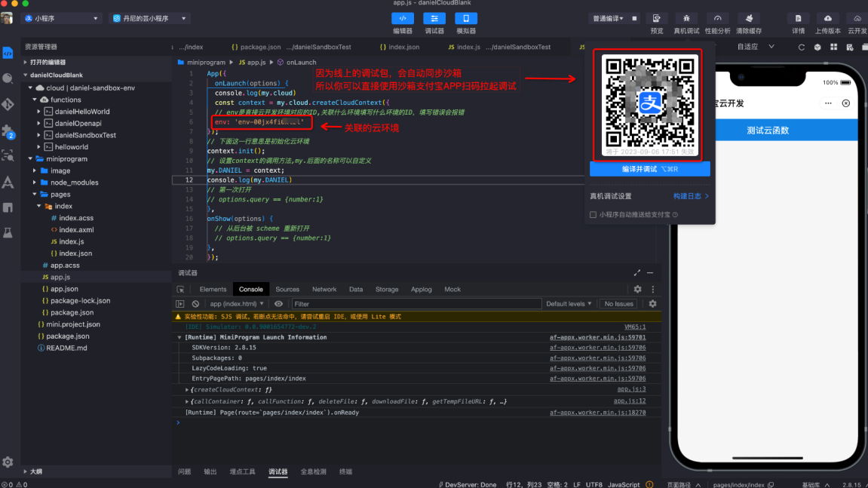Image resolution: width=868 pixels, height=488 pixels.
Task: Click the 清除缓存 clear cache icon
Action: pos(749,18)
